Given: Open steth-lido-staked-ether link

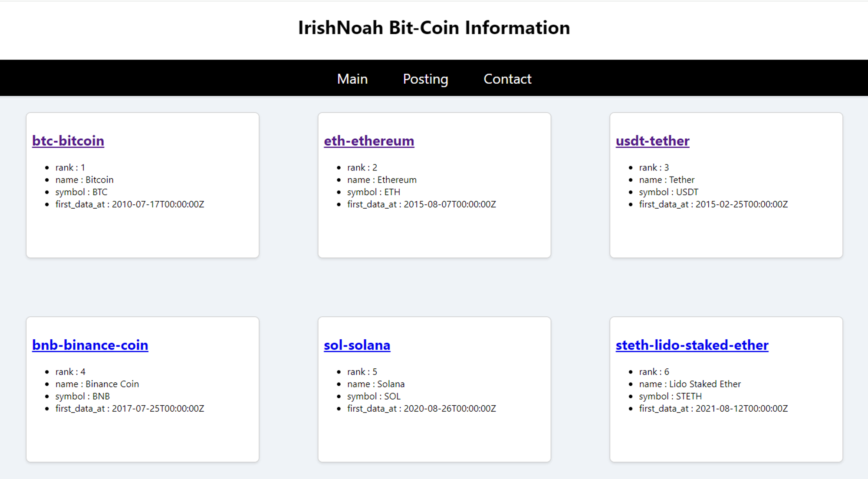Looking at the screenshot, I should pyautogui.click(x=692, y=345).
